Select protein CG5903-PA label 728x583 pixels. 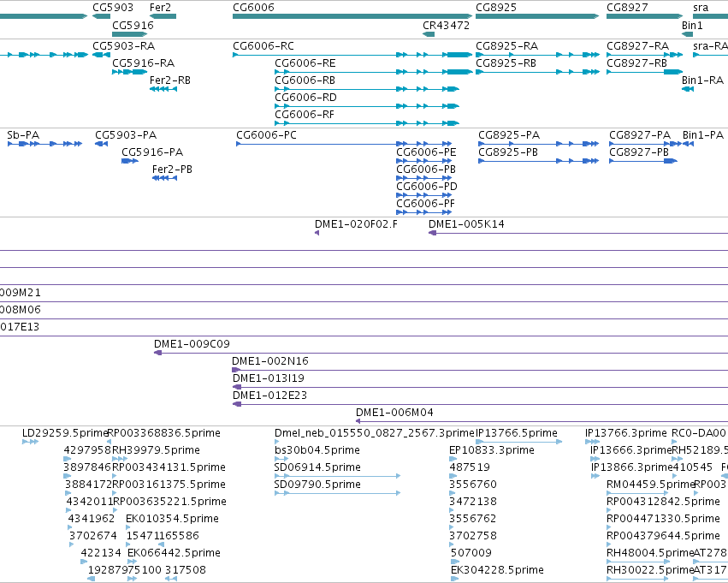(x=126, y=135)
